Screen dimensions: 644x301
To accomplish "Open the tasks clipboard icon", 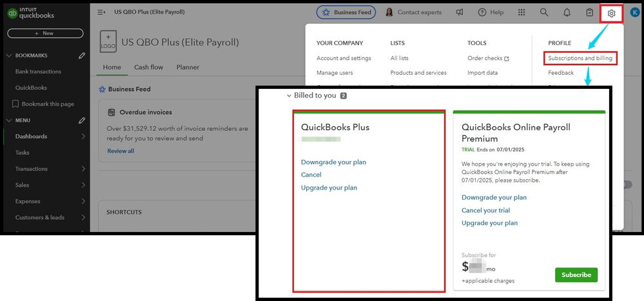I will (x=589, y=12).
